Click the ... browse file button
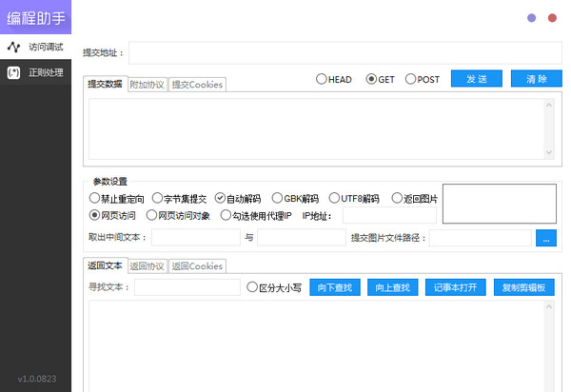The image size is (571, 392). point(546,238)
